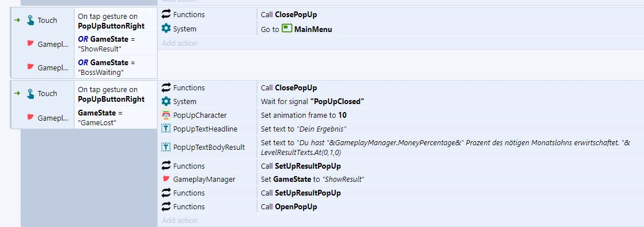Click the GameplayManager flag beside the "BossWaiting" condition
The image size is (644, 227).
(30, 67)
